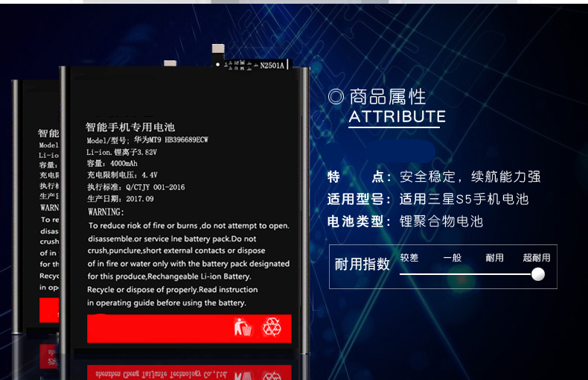Viewport: 588px width, 380px height.
Task: Click 执行标准 Q/CTJY 001-2016 line
Action: point(135,187)
